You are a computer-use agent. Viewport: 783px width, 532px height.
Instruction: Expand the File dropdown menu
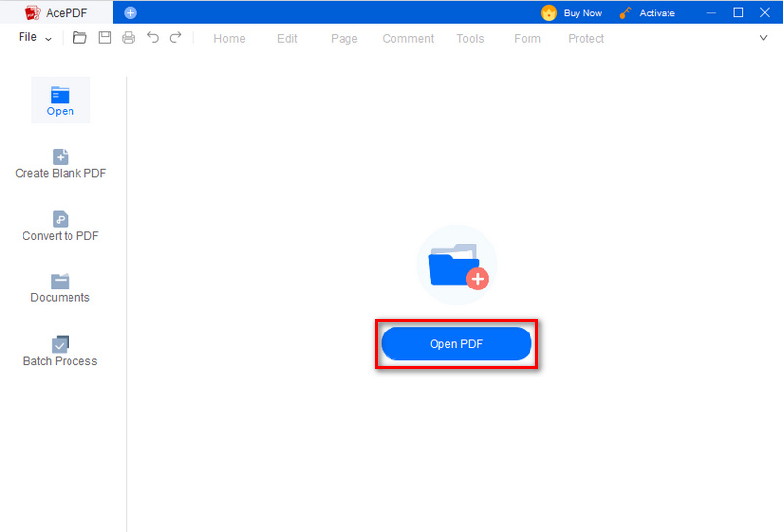click(x=34, y=38)
